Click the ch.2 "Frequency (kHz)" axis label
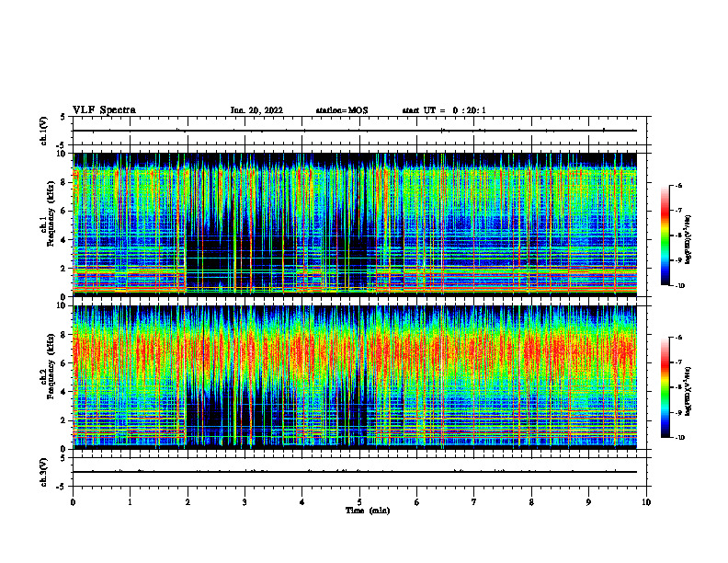 pyautogui.click(x=52, y=366)
